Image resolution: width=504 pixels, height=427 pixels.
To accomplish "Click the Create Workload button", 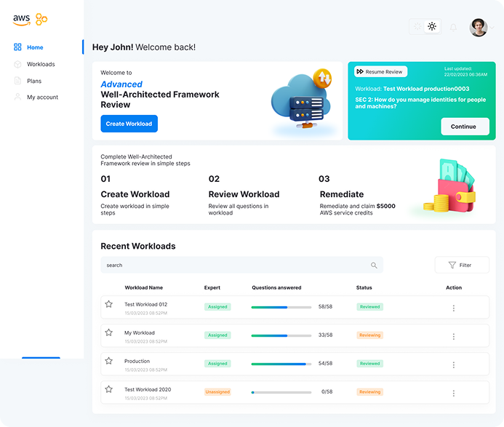I will (x=129, y=124).
